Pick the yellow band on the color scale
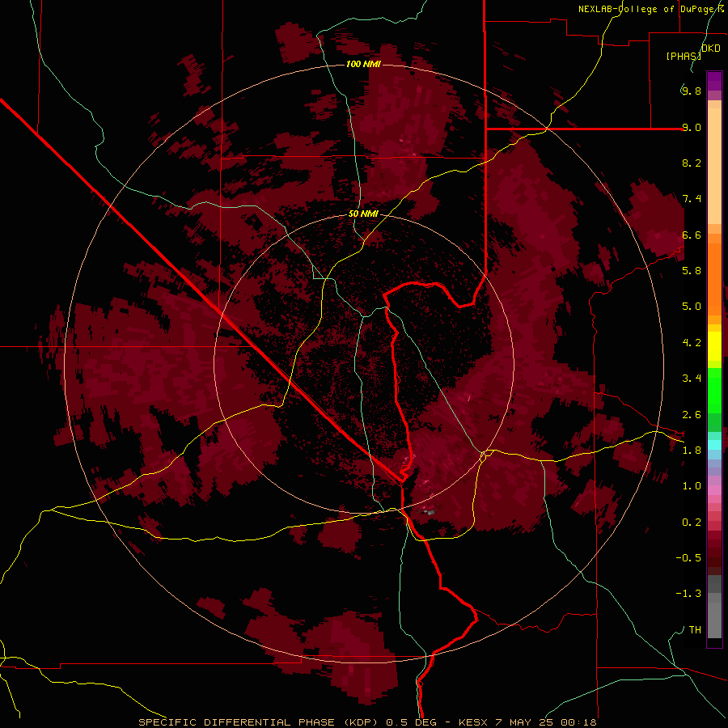The image size is (728, 728). (x=714, y=346)
